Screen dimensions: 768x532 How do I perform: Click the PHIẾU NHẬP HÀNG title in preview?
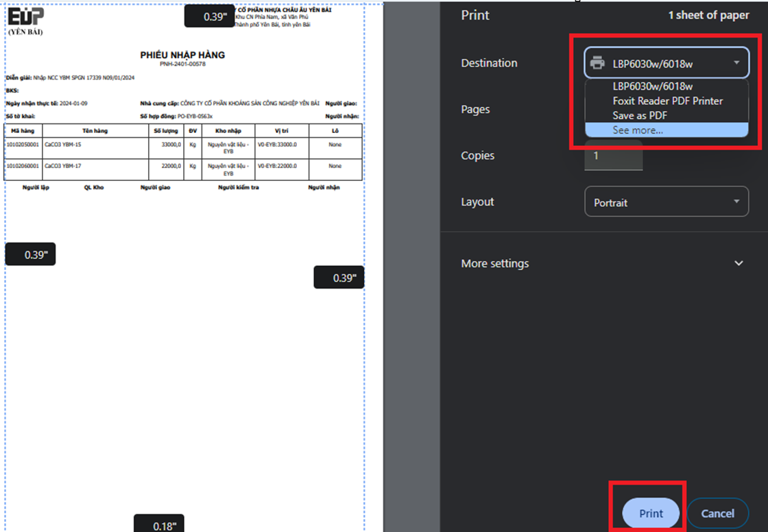182,55
